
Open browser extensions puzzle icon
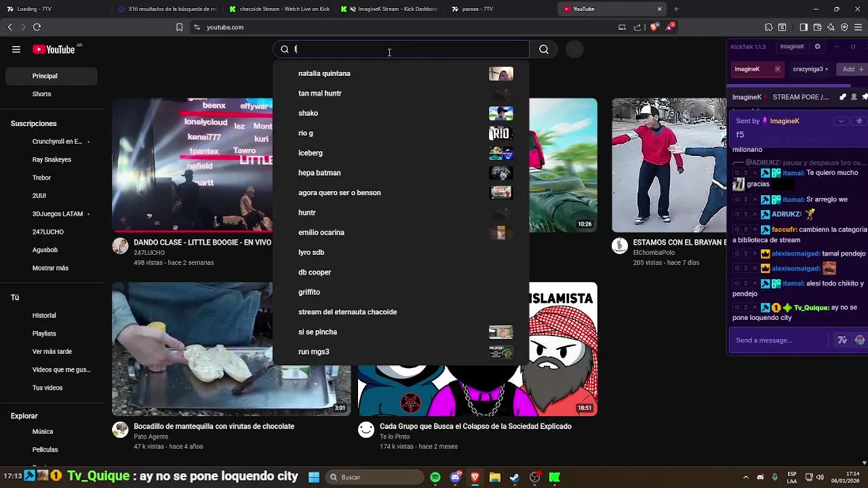pos(768,27)
